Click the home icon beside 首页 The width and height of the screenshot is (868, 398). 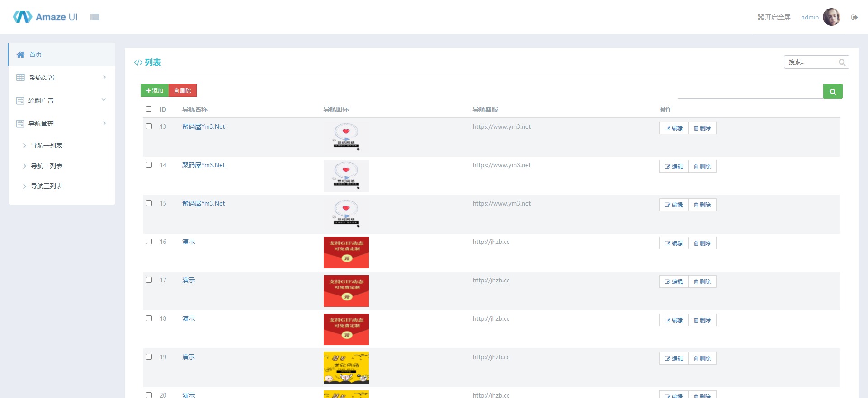(x=20, y=55)
